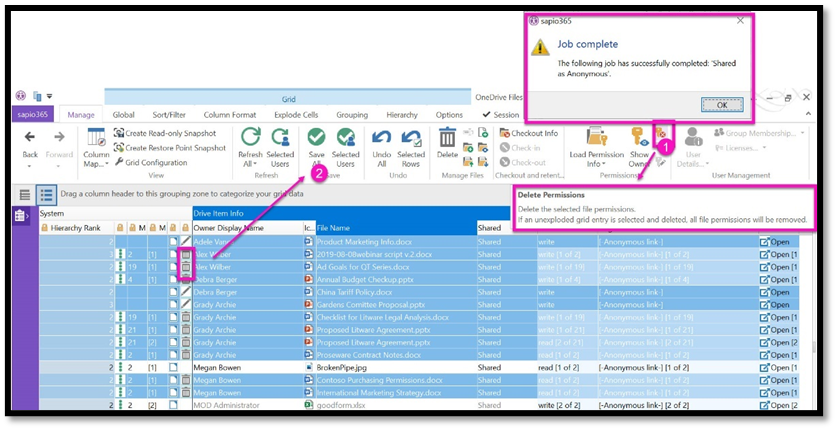The image size is (836, 429).
Task: Toggle the Session checkmark tab
Action: point(500,115)
